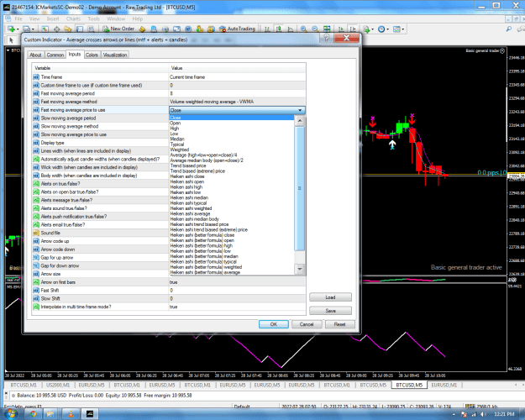Click the Reset button

click(x=340, y=324)
